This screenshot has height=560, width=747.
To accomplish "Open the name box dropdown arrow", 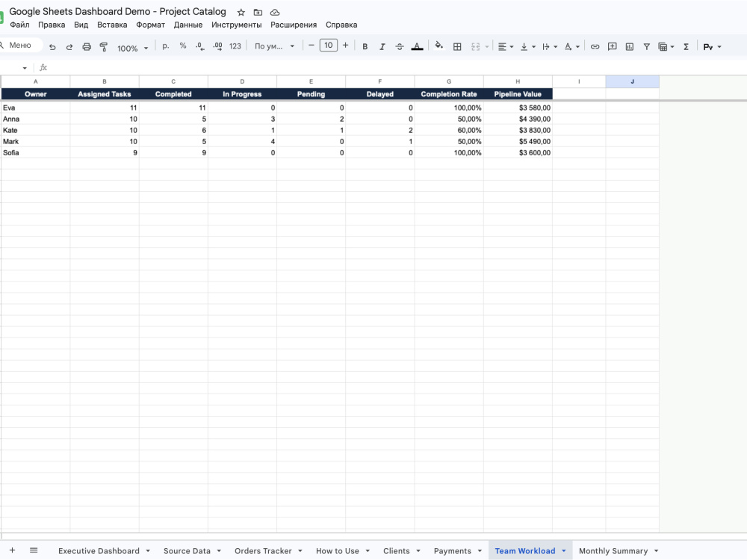I will [25, 68].
